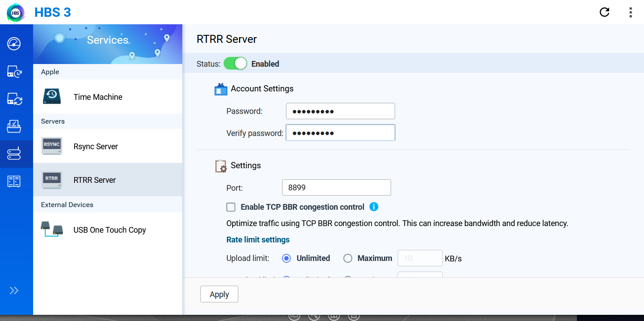
Task: Click the Enabled status text
Action: [265, 64]
